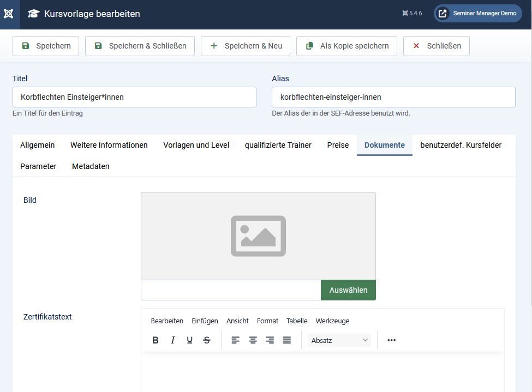The height and width of the screenshot is (392, 532).
Task: Center-align text in the editor
Action: (253, 340)
